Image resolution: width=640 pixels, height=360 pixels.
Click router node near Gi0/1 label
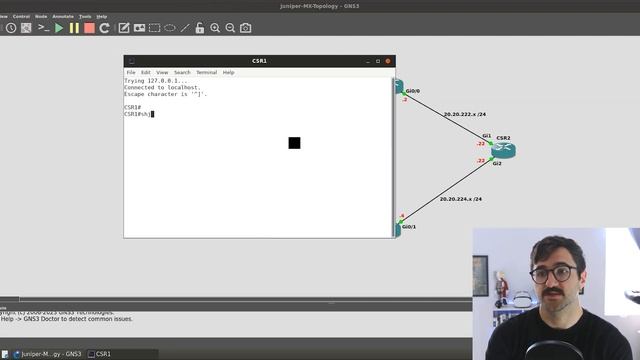398,230
